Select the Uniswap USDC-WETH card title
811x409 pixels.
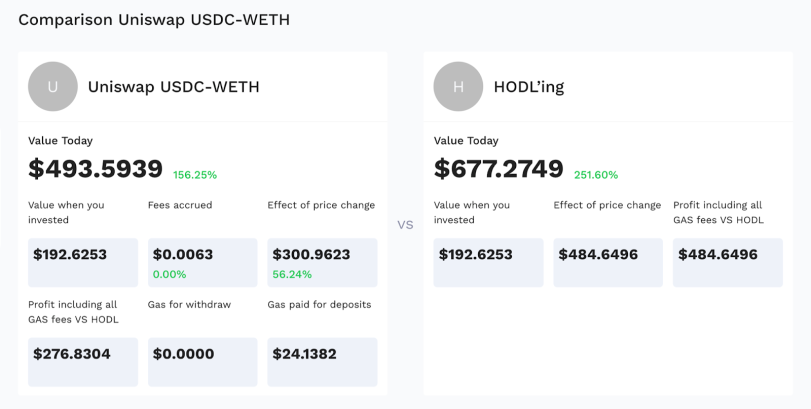click(x=173, y=86)
